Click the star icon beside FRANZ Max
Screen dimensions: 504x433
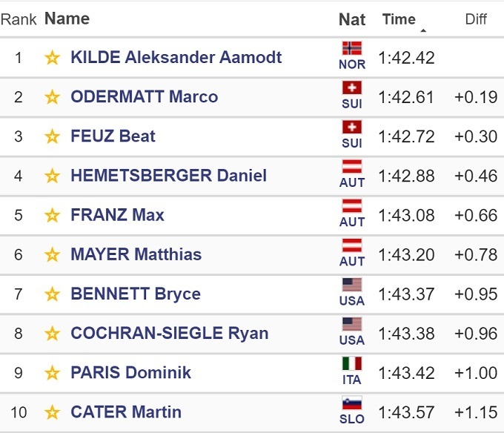point(52,215)
